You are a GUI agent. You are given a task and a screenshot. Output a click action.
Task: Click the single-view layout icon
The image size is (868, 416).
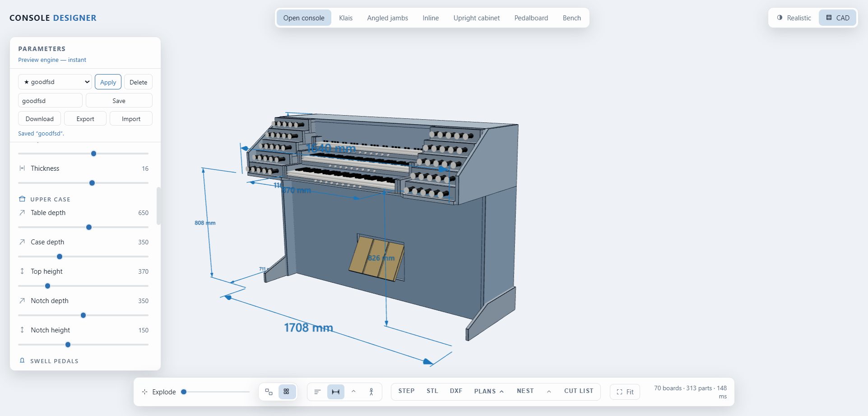pos(269,392)
